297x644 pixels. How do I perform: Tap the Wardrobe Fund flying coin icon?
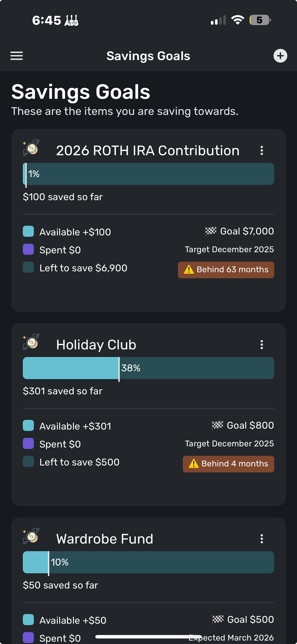tap(31, 536)
